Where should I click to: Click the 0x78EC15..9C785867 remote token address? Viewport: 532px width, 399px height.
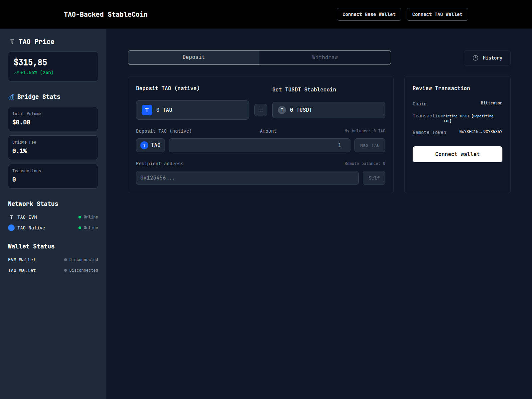[481, 132]
